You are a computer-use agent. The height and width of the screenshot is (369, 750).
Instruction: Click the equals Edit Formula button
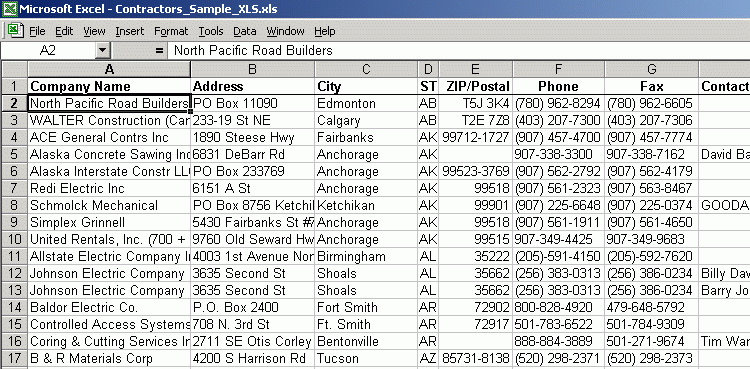(159, 51)
